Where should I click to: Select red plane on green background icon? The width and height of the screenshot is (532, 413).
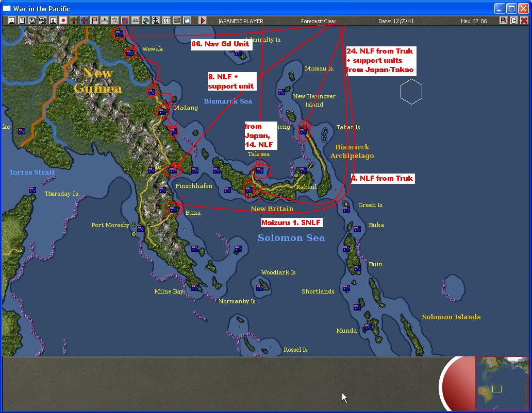pyautogui.click(x=74, y=21)
